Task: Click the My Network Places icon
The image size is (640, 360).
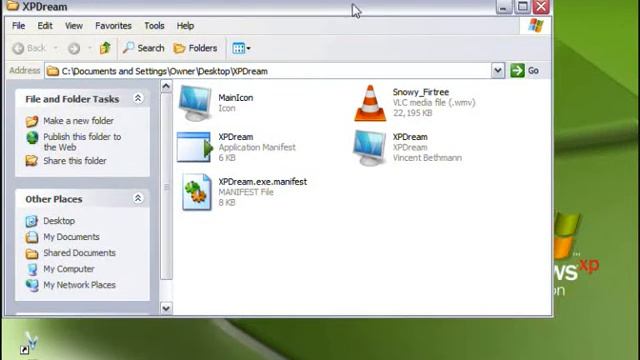Action: tap(32, 285)
